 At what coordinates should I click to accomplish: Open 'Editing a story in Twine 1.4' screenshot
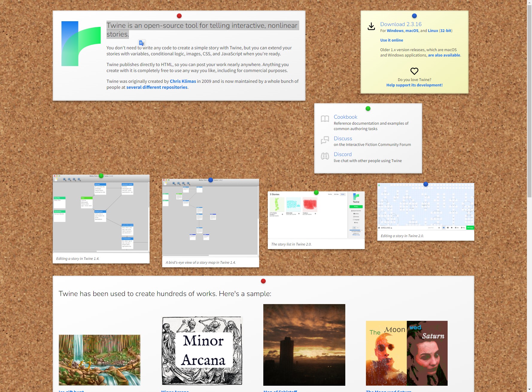point(101,214)
